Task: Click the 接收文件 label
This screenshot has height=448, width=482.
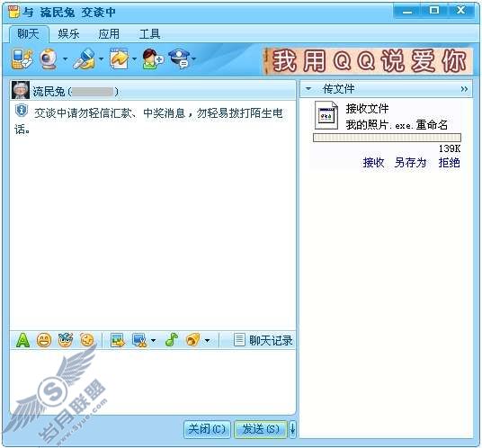Action: coord(367,109)
